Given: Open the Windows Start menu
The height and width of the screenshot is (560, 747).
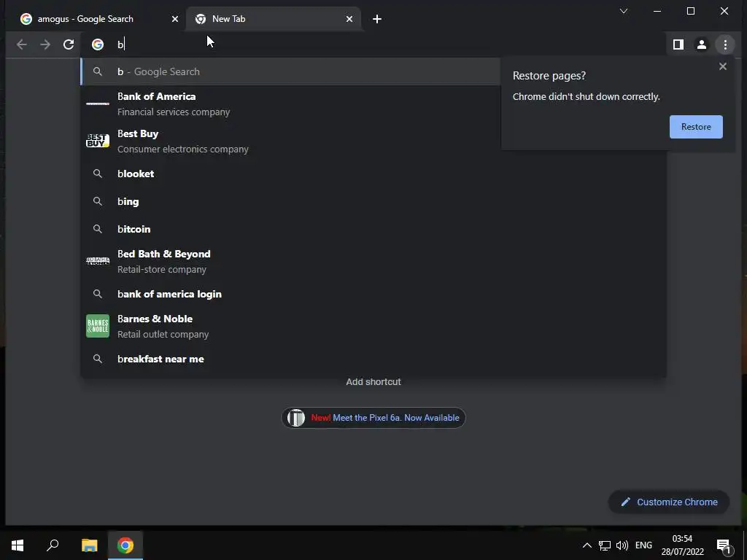Looking at the screenshot, I should click(x=18, y=545).
